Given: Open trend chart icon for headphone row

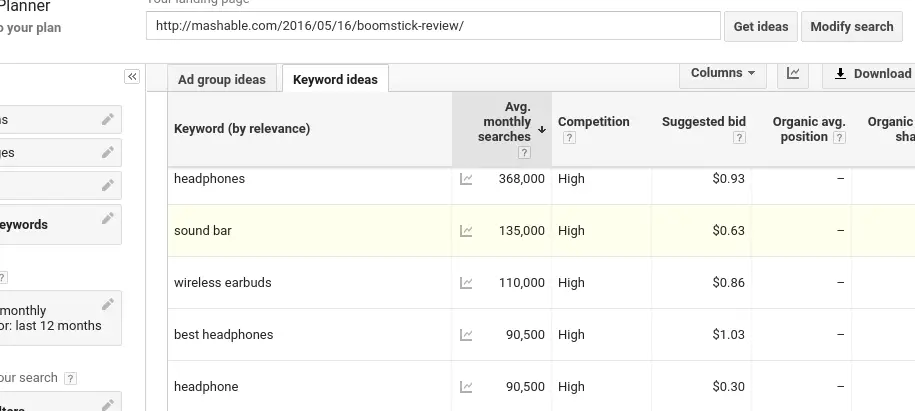Looking at the screenshot, I should tap(466, 387).
